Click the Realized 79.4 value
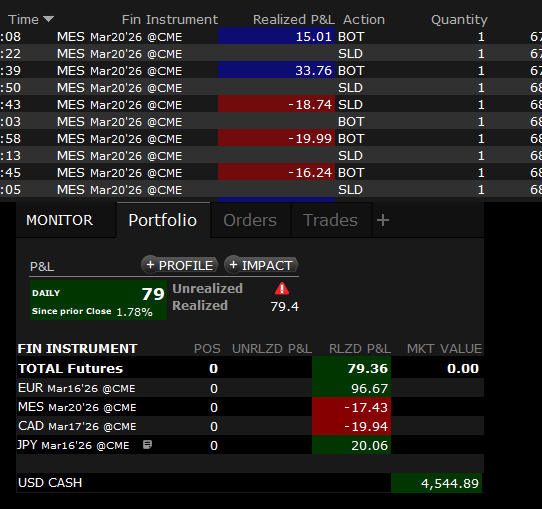The image size is (542, 509). pyautogui.click(x=284, y=307)
